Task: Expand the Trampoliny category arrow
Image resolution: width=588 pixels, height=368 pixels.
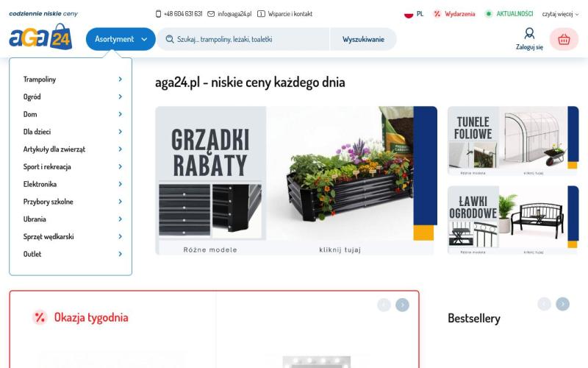Action: click(x=120, y=79)
